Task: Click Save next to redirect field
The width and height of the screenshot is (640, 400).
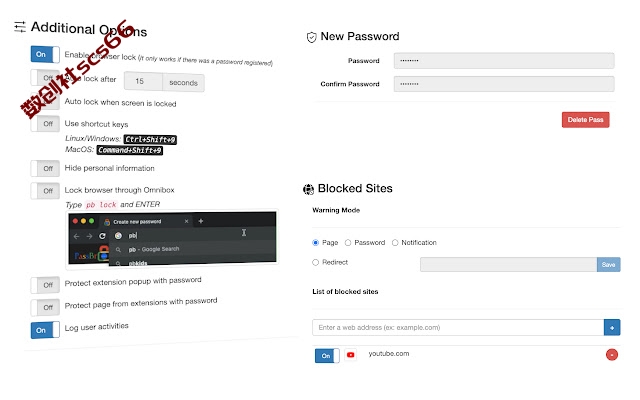Action: pos(608,264)
